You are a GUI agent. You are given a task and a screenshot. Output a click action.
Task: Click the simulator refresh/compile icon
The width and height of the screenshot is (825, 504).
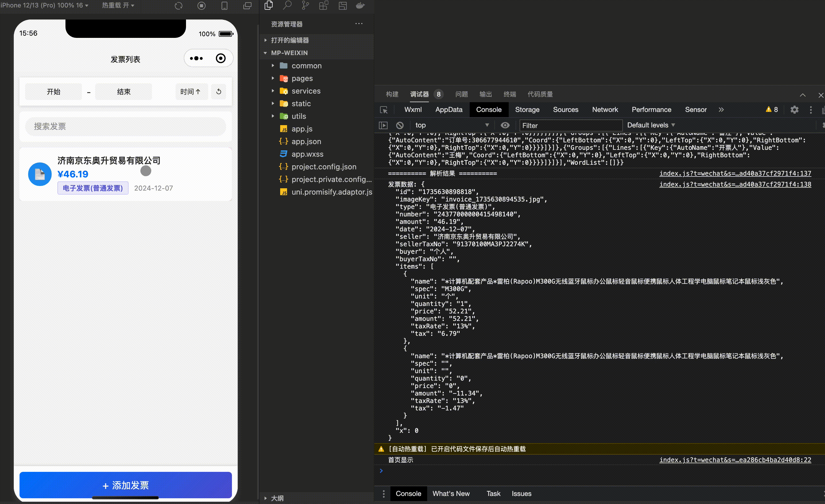tap(179, 6)
